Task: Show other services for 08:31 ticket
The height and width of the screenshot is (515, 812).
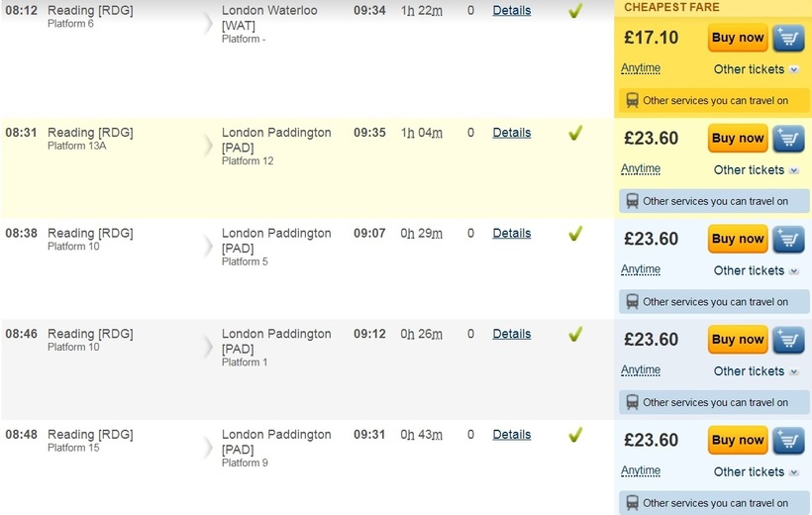Action: 714,201
